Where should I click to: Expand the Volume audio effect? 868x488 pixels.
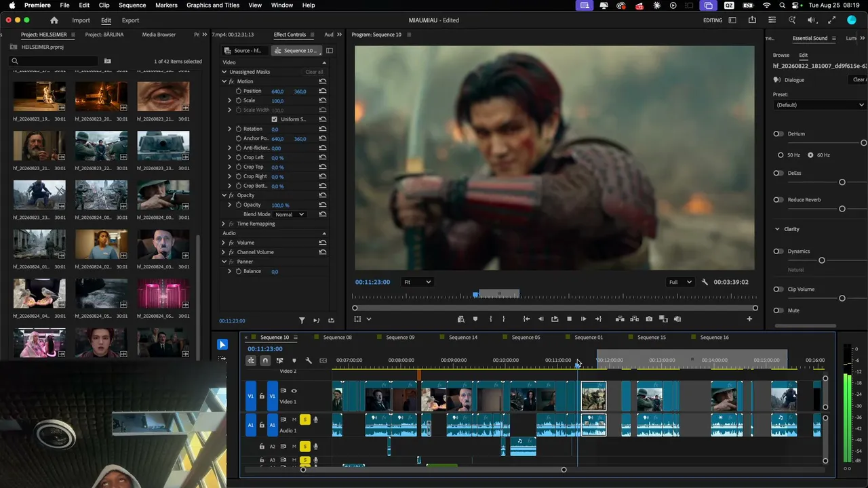click(x=224, y=243)
